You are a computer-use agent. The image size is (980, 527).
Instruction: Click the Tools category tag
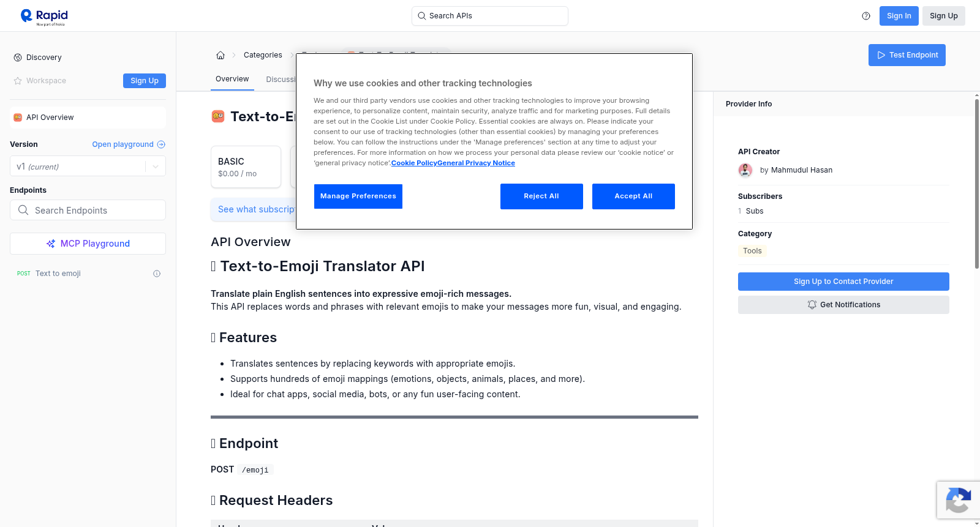pos(752,251)
